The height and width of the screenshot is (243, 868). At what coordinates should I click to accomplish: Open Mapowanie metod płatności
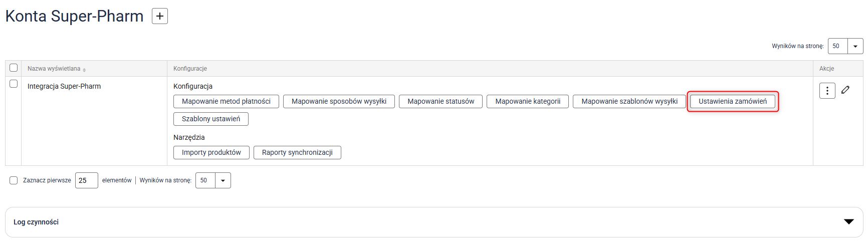tap(226, 102)
